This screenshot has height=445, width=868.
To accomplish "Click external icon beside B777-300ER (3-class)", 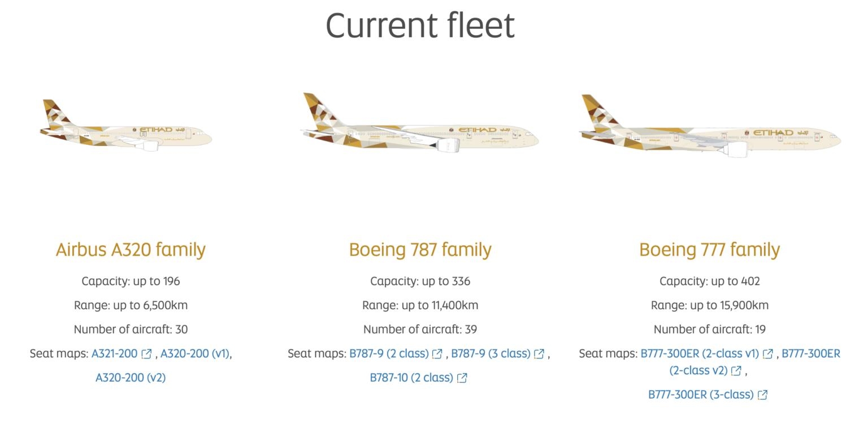I will coord(762,395).
